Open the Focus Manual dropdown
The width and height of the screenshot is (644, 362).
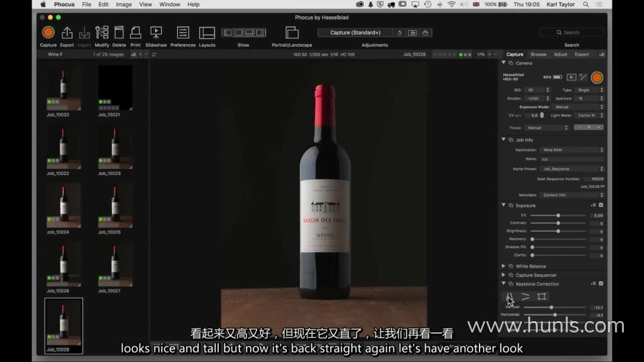pyautogui.click(x=547, y=127)
